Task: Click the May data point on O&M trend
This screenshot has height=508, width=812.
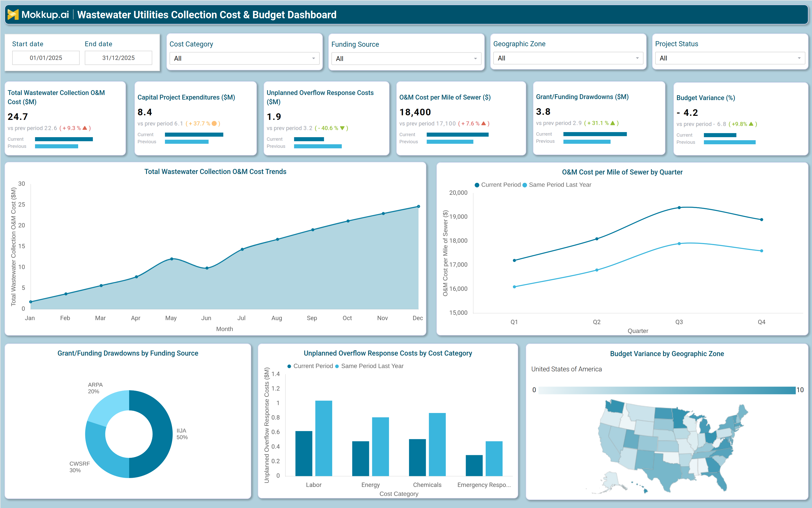Action: tap(172, 259)
